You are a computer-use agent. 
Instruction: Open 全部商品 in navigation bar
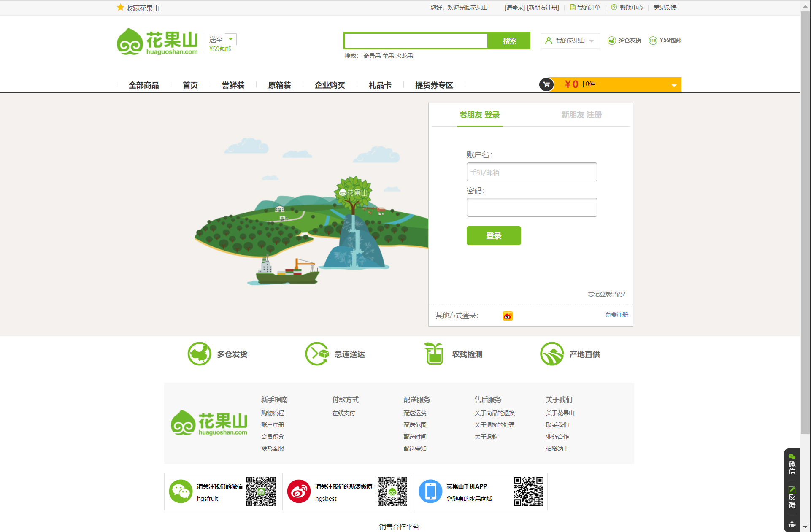[144, 85]
